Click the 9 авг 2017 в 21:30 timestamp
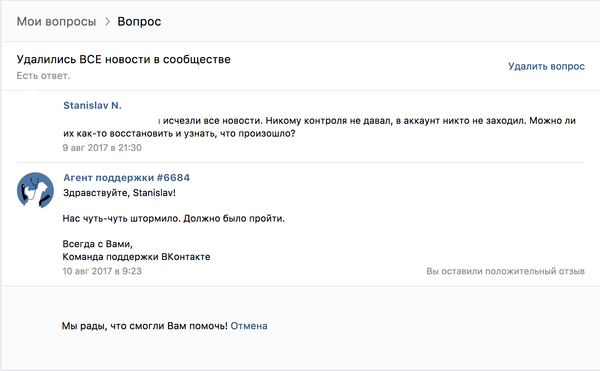 tap(102, 148)
